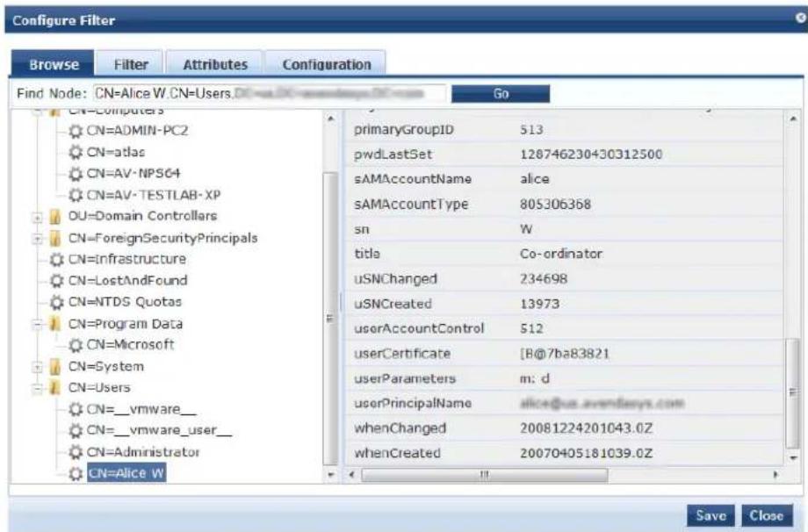
Task: Collapse the CN=Users node
Action: point(37,389)
